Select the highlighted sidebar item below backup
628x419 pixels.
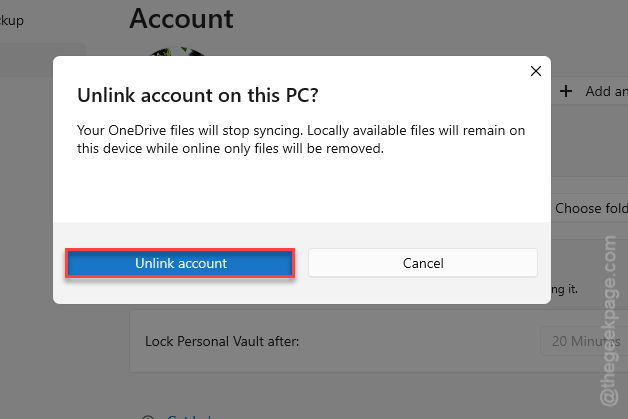point(42,60)
